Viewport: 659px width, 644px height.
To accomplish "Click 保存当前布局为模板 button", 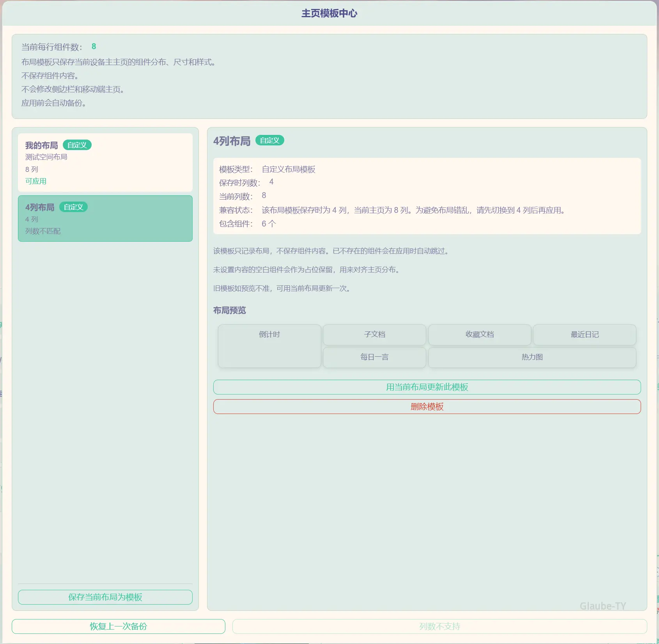I will point(105,597).
